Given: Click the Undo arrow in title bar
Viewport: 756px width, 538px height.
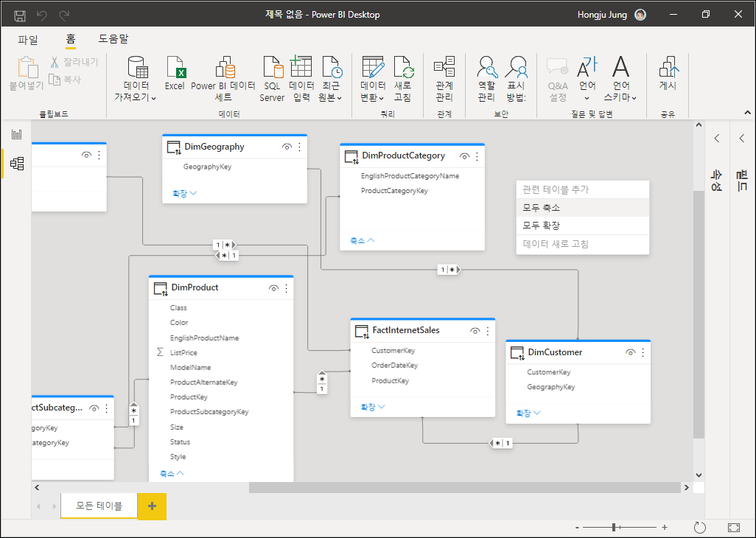Looking at the screenshot, I should click(42, 15).
